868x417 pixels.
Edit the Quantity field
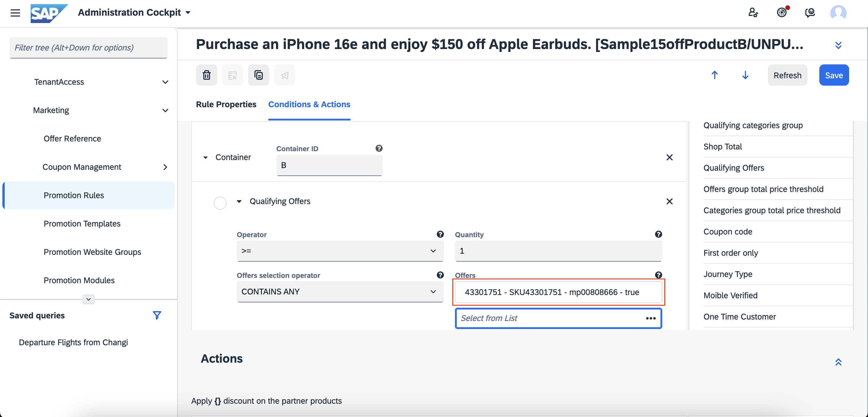click(558, 251)
